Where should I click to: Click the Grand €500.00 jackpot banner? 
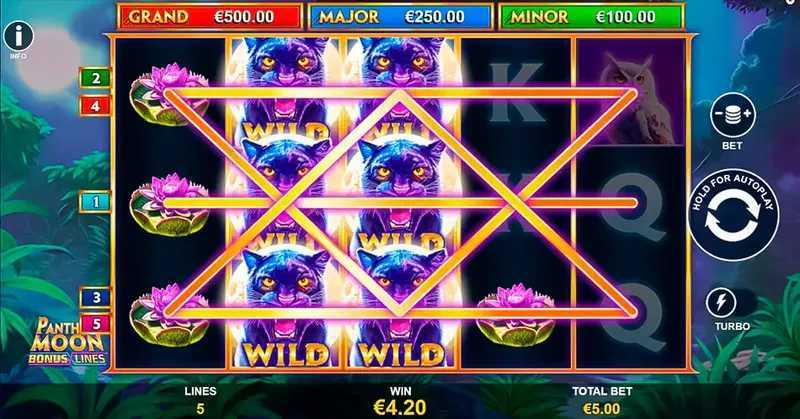click(x=210, y=17)
